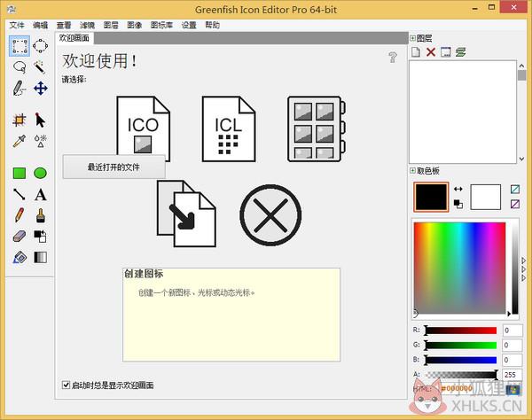
Task: Click the new layer icon
Action: [x=416, y=52]
